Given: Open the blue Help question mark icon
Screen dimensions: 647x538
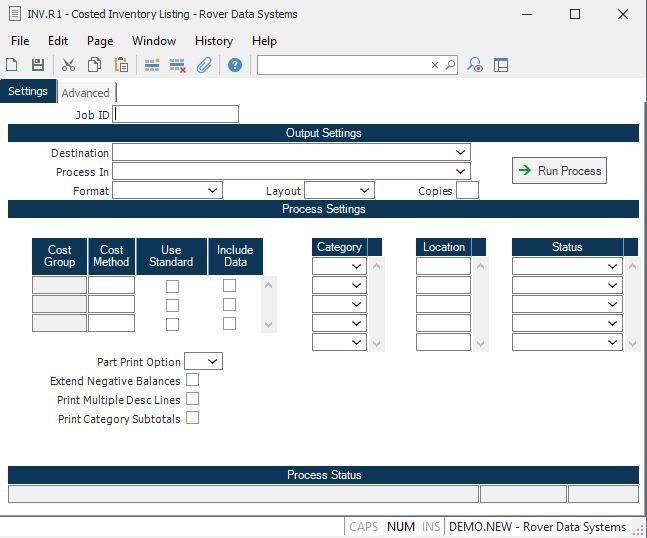Looking at the screenshot, I should click(235, 65).
